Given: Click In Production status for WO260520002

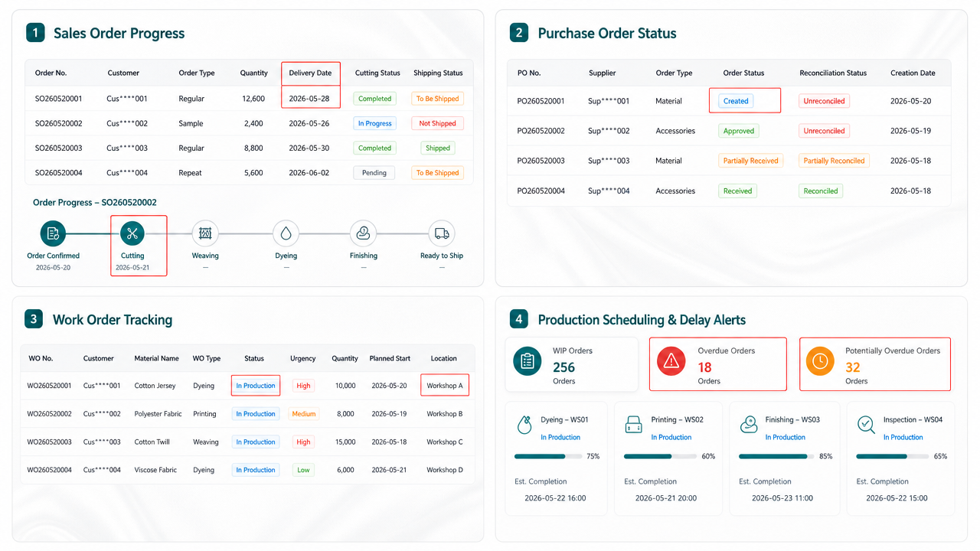Looking at the screenshot, I should [256, 414].
